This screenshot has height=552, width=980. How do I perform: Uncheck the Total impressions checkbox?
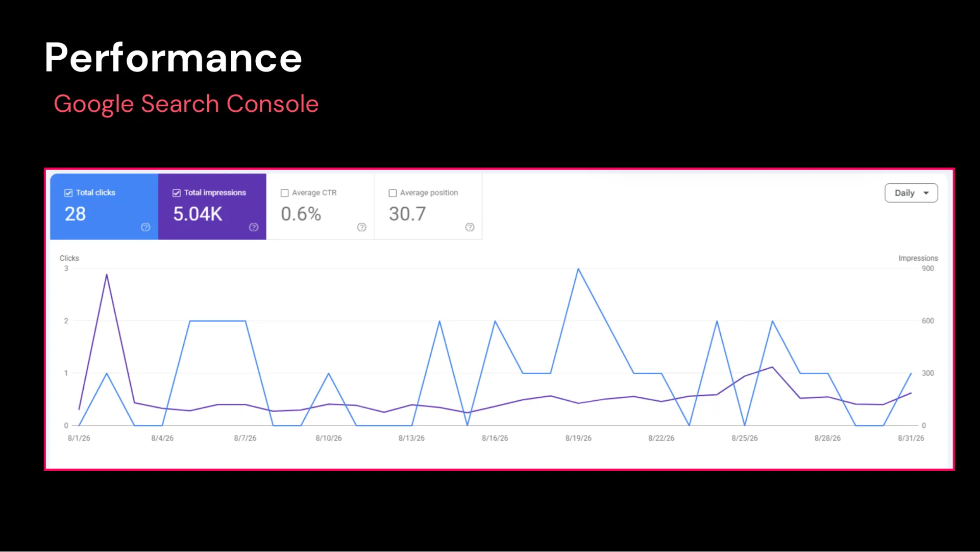(x=177, y=193)
